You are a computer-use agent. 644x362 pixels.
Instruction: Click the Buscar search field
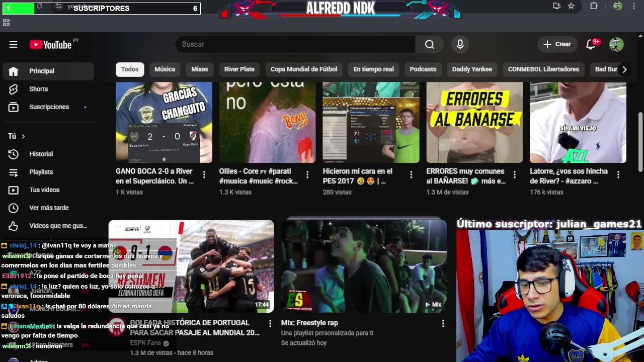[295, 44]
